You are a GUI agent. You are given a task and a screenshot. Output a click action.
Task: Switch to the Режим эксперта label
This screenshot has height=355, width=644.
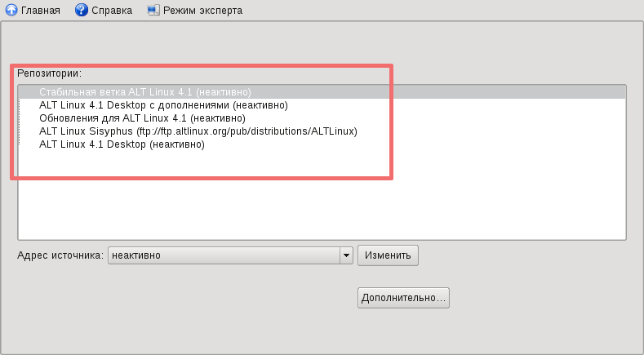[203, 11]
